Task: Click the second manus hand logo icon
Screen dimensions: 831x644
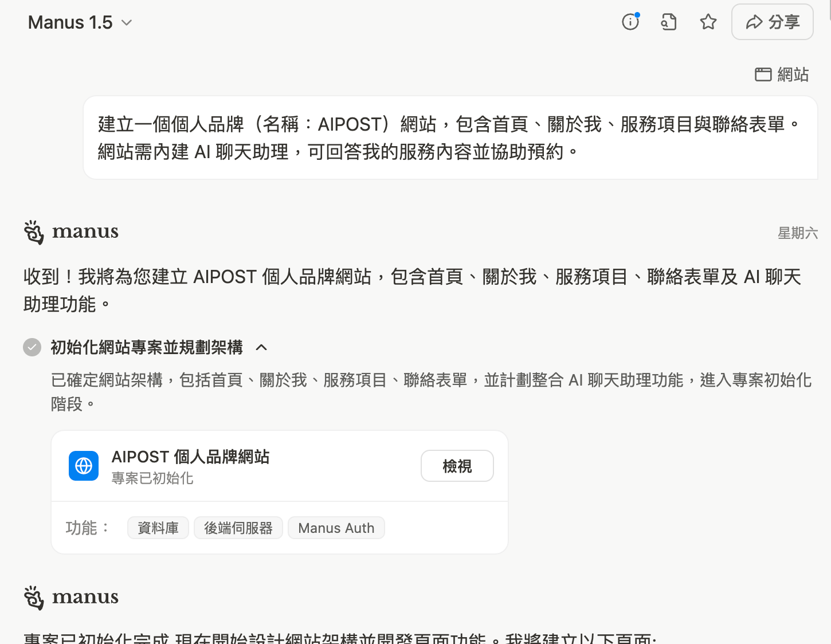Action: pyautogui.click(x=34, y=598)
